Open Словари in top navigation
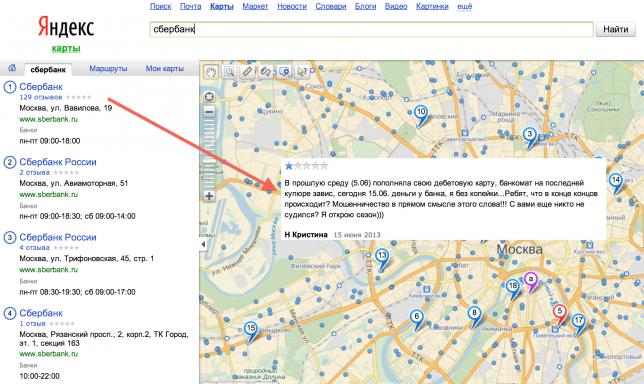The width and height of the screenshot is (644, 384). point(331,6)
